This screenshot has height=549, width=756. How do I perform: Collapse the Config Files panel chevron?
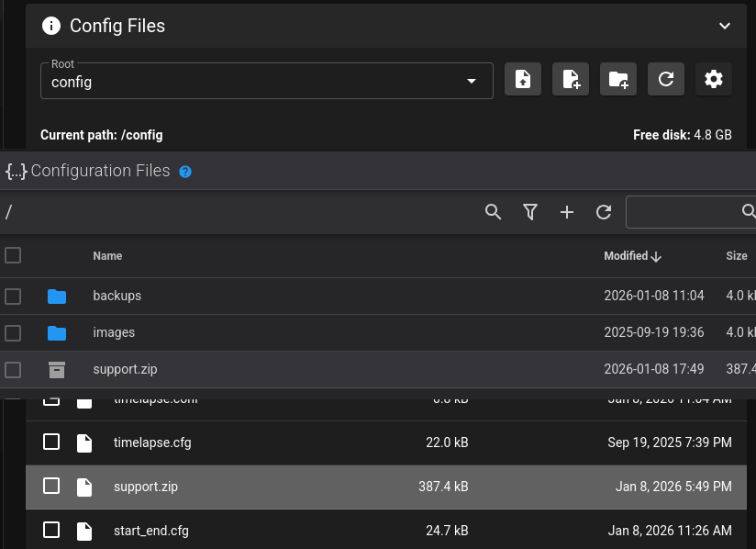pos(725,27)
